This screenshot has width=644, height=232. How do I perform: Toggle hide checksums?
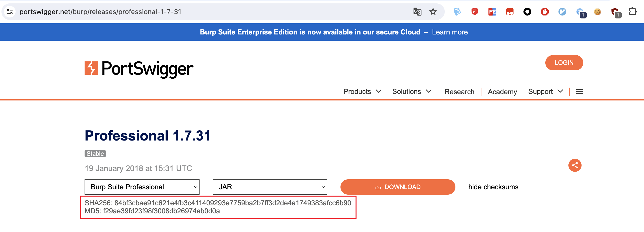point(493,187)
